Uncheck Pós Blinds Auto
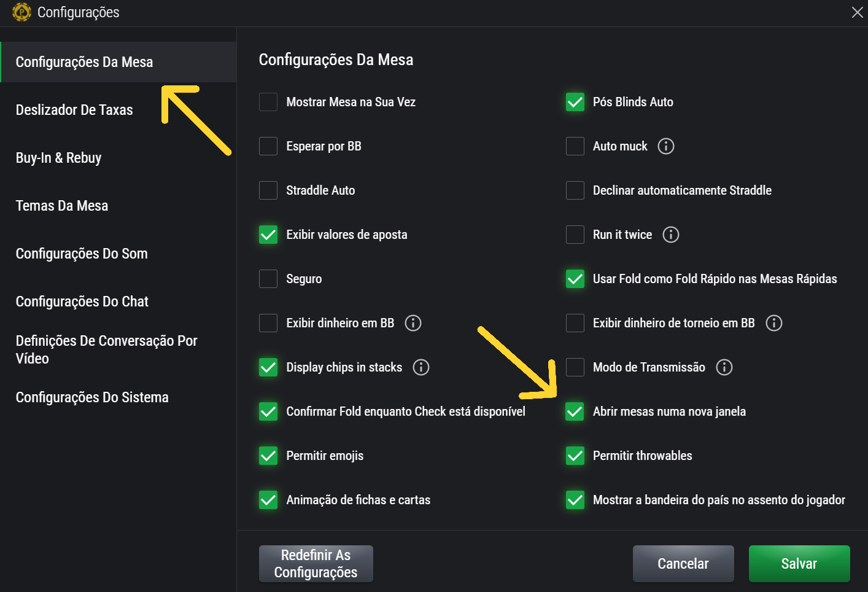The width and height of the screenshot is (868, 592). (x=575, y=102)
